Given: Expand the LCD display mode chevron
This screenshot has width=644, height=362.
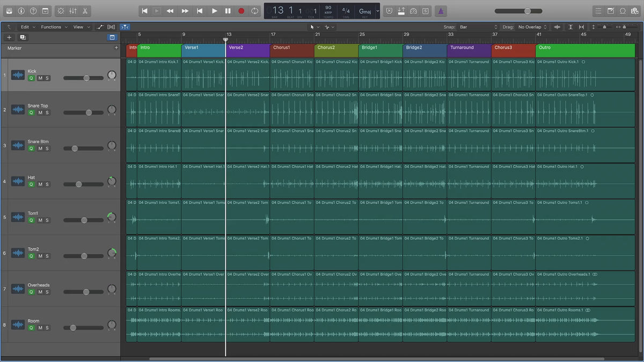Looking at the screenshot, I should tap(377, 11).
